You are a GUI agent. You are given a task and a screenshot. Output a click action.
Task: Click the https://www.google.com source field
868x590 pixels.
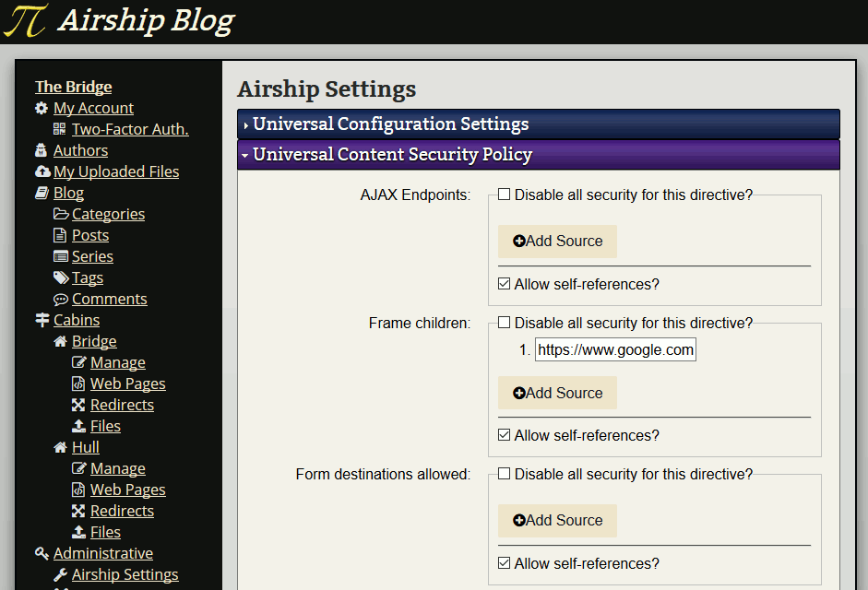click(615, 349)
